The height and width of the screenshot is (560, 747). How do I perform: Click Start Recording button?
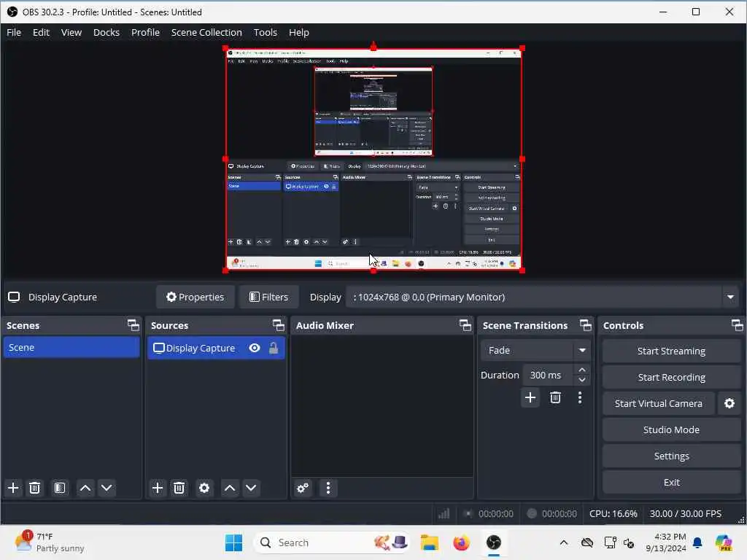tap(671, 377)
